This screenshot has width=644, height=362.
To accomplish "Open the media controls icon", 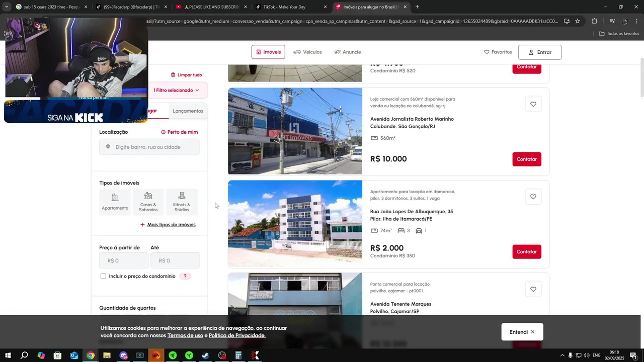I will (x=612, y=21).
